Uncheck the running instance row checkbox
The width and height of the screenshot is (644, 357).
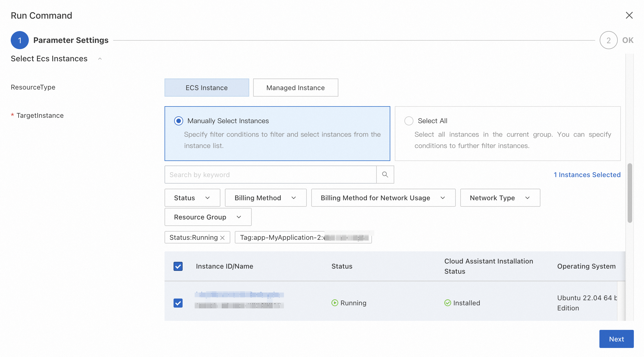[178, 303]
